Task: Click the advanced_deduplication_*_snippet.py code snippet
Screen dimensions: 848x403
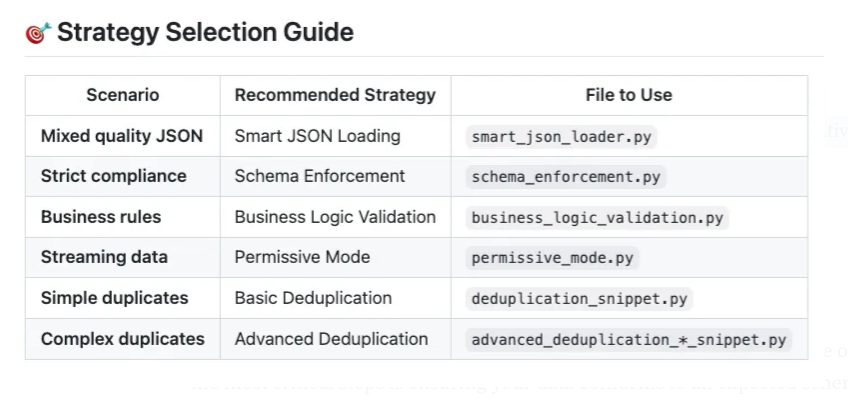Action: (x=628, y=340)
